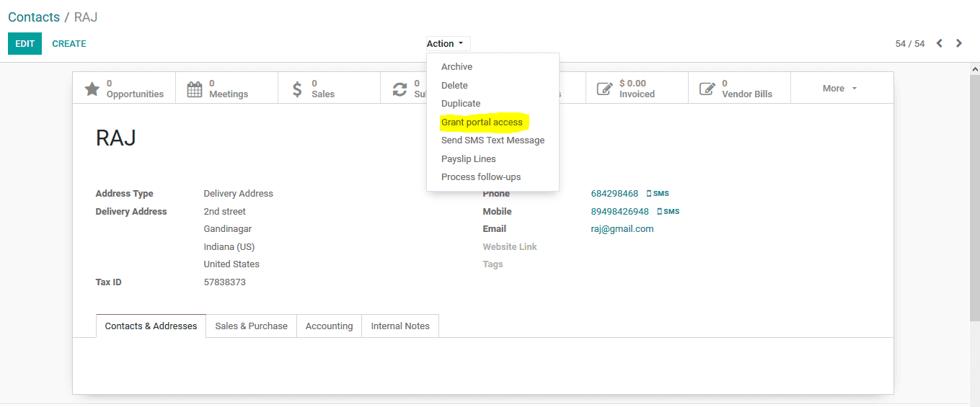The image size is (980, 407).
Task: Choose Payslip Lines in Action menu
Action: tap(469, 159)
